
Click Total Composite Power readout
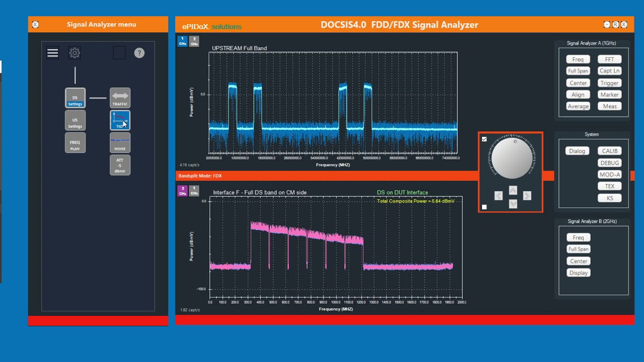(x=416, y=201)
